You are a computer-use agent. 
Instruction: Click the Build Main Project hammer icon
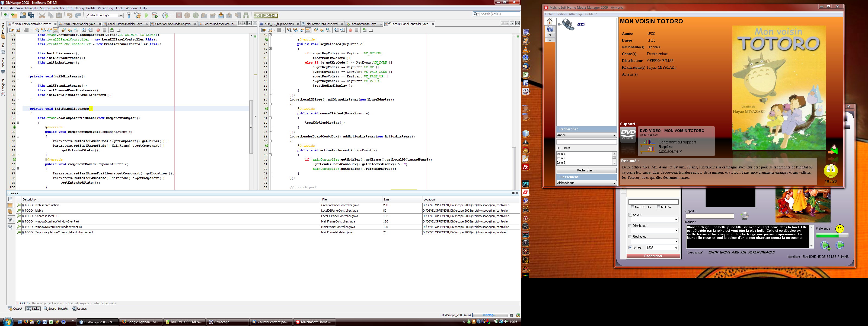point(129,15)
